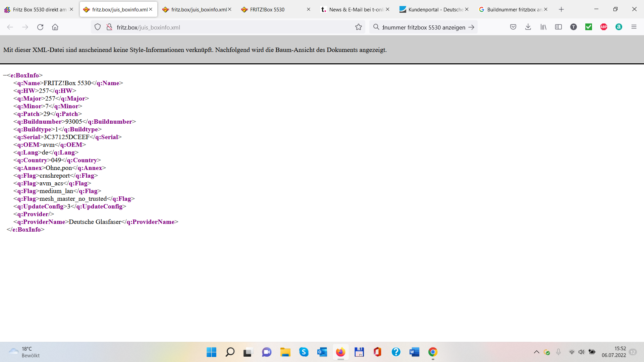Open tracking protection shield info
Image resolution: width=644 pixels, height=362 pixels.
pos(98,27)
